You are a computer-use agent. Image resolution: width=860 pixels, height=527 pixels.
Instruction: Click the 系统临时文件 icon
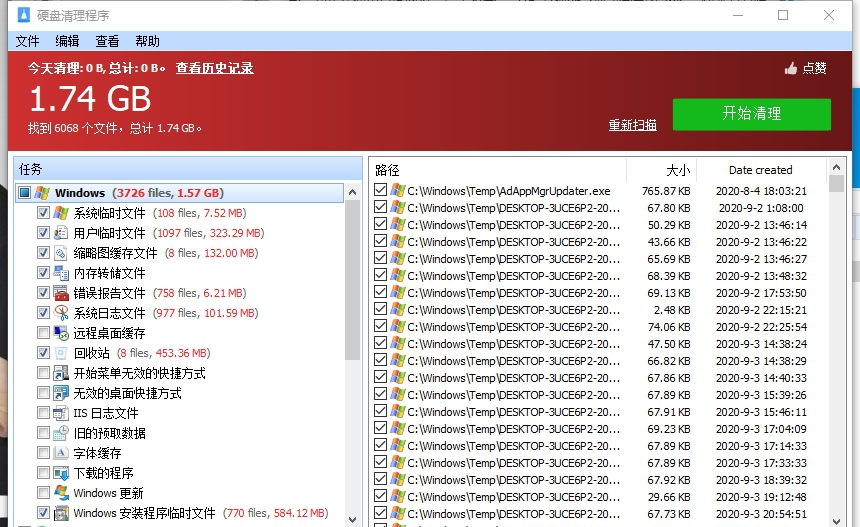(x=61, y=213)
